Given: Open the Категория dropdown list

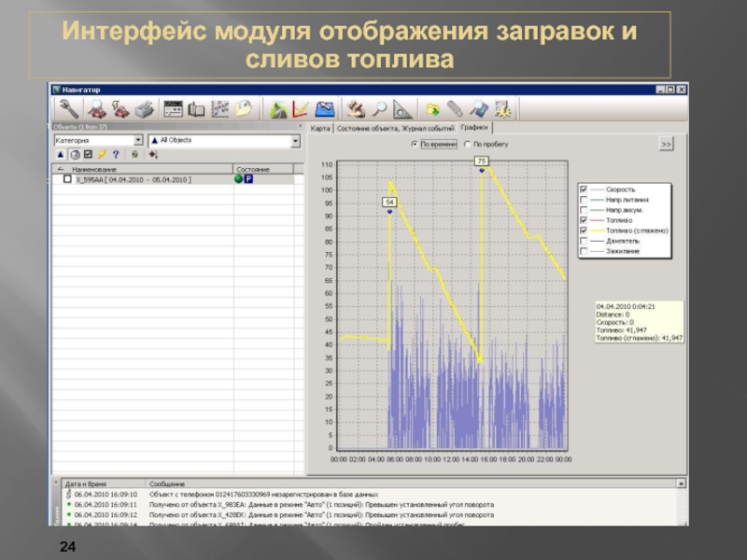Looking at the screenshot, I should [138, 140].
